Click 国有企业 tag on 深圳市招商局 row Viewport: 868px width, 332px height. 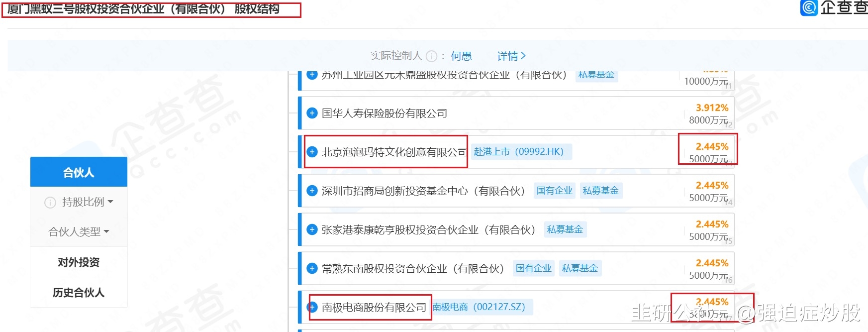(x=554, y=190)
